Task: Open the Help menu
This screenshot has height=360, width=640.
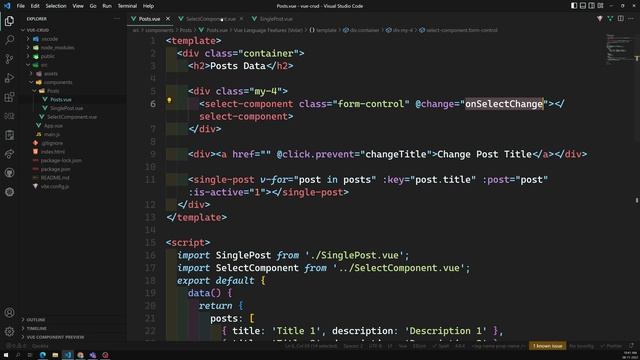Action: pos(148,6)
